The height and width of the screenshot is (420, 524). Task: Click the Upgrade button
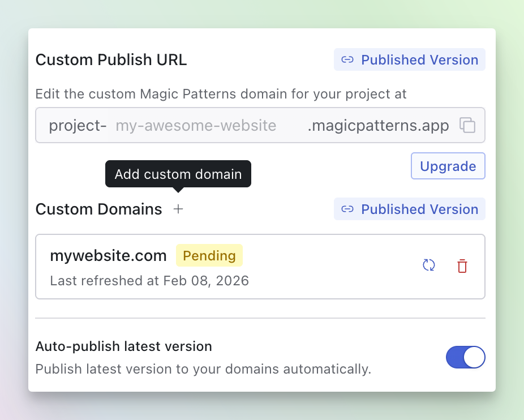pyautogui.click(x=448, y=166)
